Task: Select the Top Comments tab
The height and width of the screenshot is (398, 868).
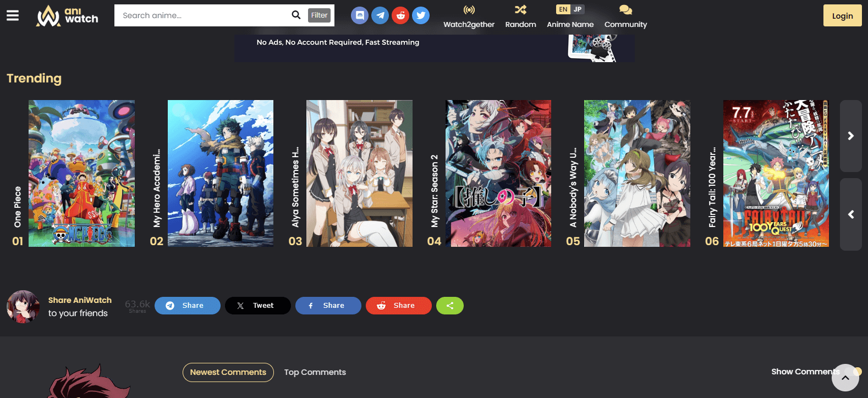Action: coord(315,372)
